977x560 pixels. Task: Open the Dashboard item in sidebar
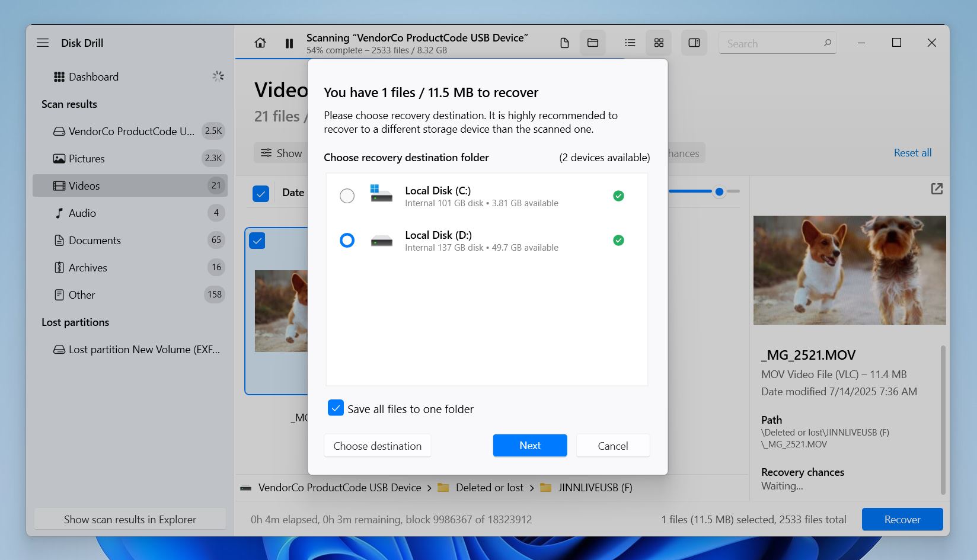pos(130,76)
